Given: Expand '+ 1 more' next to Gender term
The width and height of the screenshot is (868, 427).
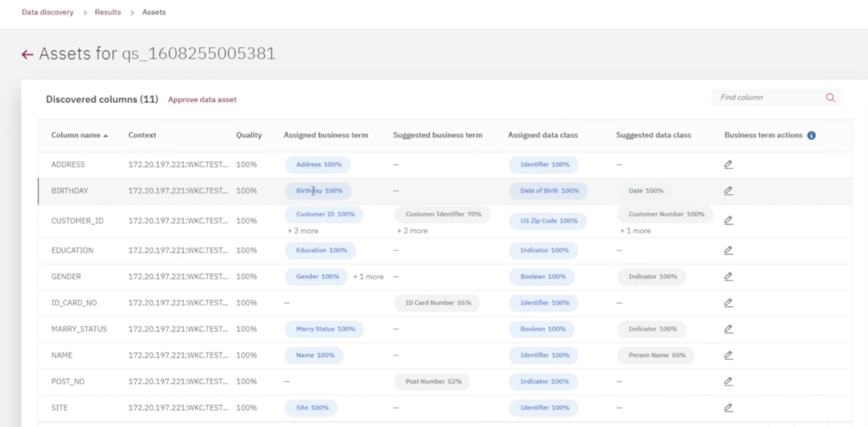Looking at the screenshot, I should [x=368, y=277].
